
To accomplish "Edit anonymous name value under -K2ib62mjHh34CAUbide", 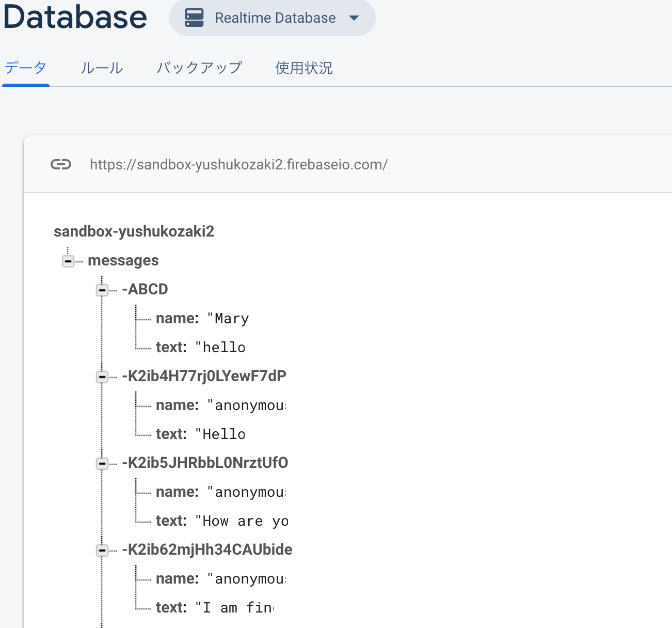I will [x=247, y=579].
